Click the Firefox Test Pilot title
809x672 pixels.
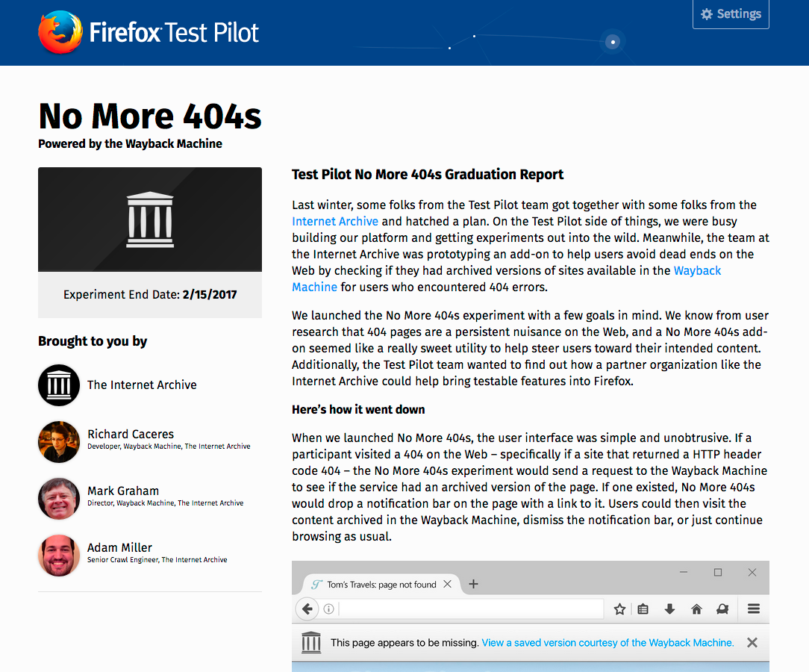174,33
